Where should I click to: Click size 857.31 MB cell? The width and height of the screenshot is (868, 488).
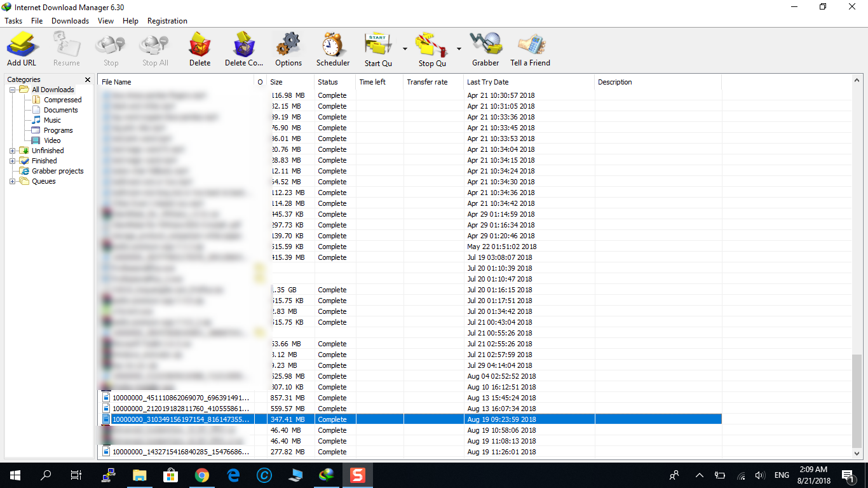coord(287,398)
